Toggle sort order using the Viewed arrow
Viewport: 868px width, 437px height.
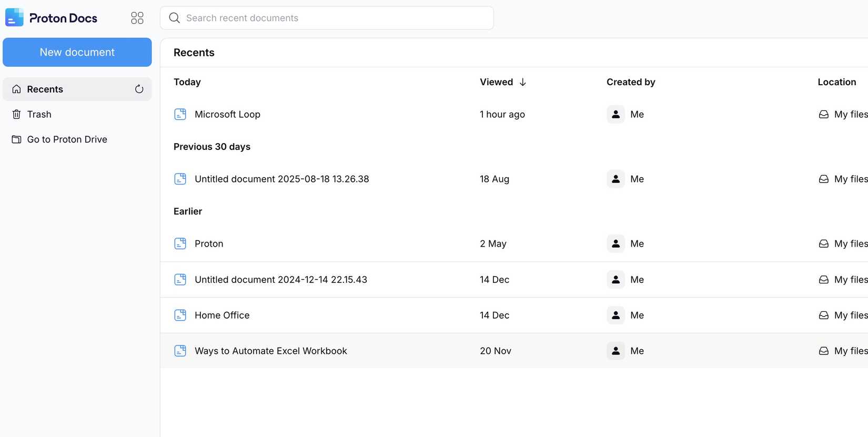tap(522, 82)
